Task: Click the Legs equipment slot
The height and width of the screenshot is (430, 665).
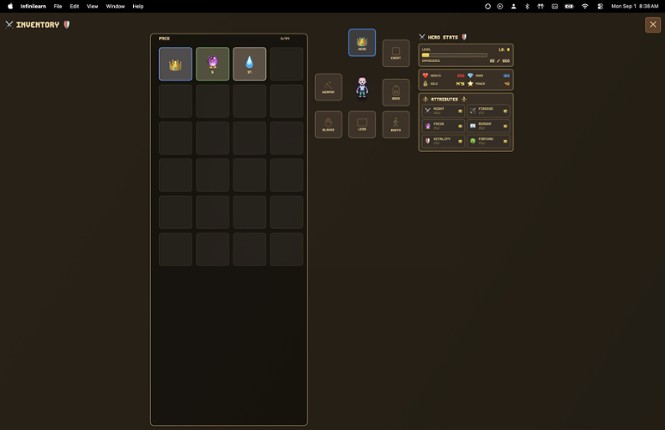Action: click(x=362, y=124)
